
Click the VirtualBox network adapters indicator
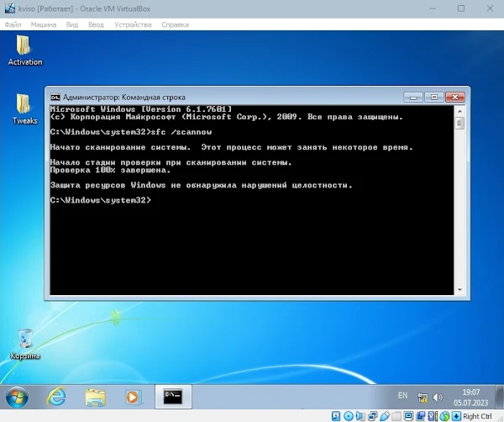tap(372, 416)
